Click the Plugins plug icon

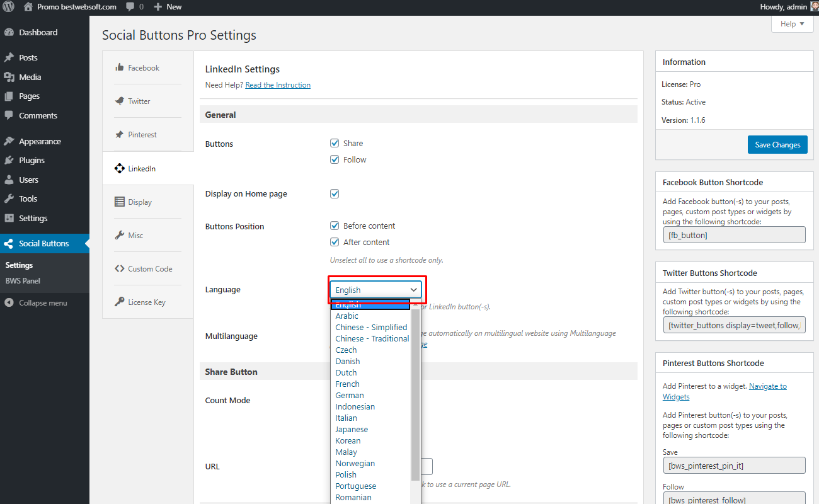9,161
